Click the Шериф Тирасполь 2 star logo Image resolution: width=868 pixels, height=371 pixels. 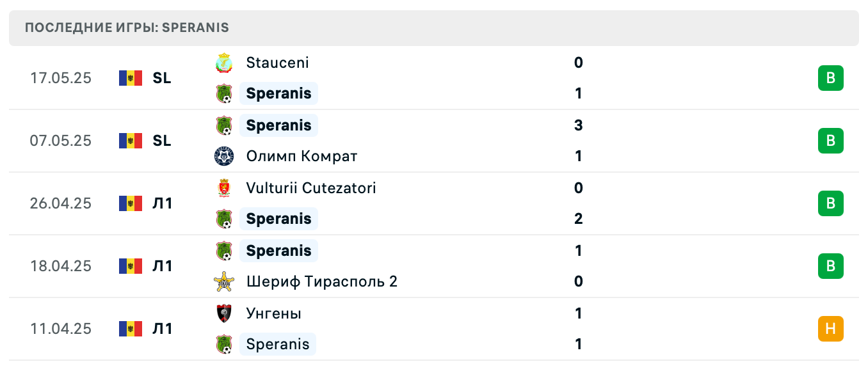pos(223,281)
